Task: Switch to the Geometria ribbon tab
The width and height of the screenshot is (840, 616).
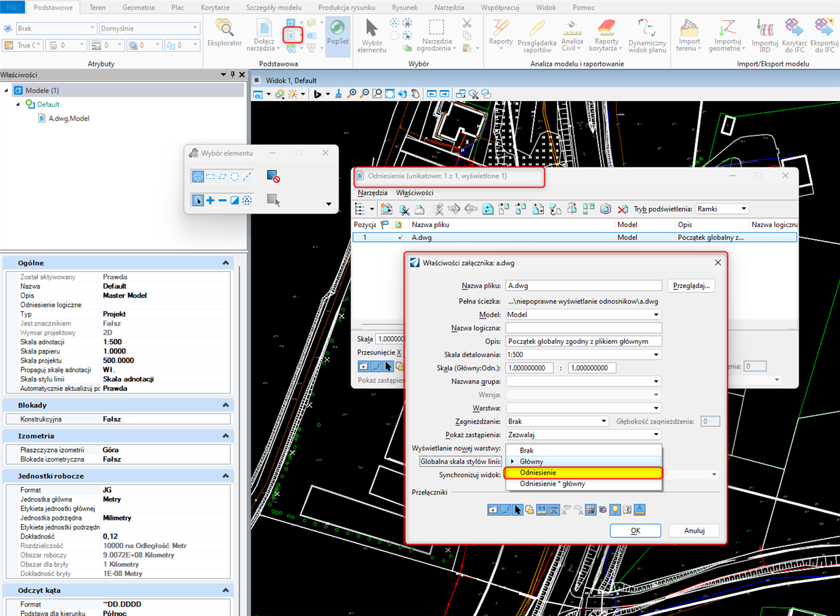Action: [138, 7]
